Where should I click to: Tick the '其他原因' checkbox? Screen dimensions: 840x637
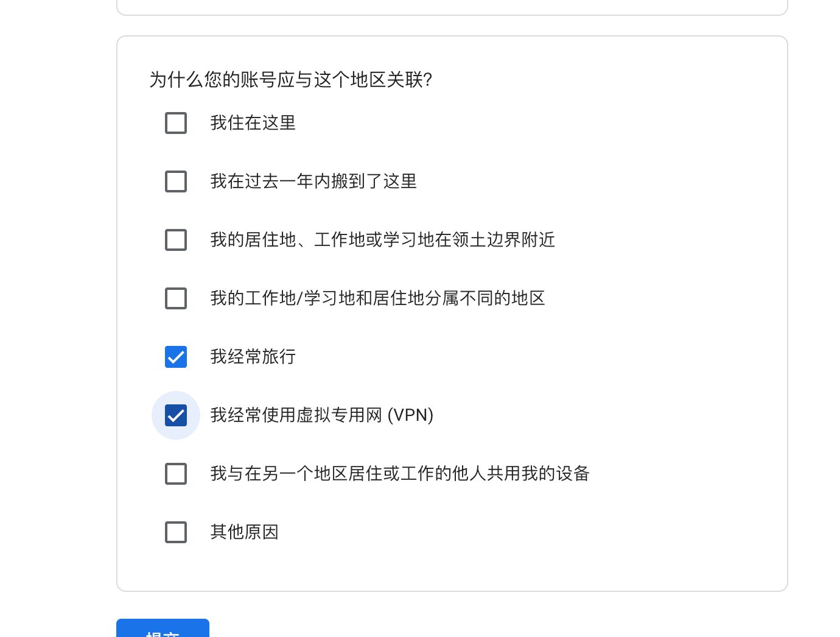point(176,532)
